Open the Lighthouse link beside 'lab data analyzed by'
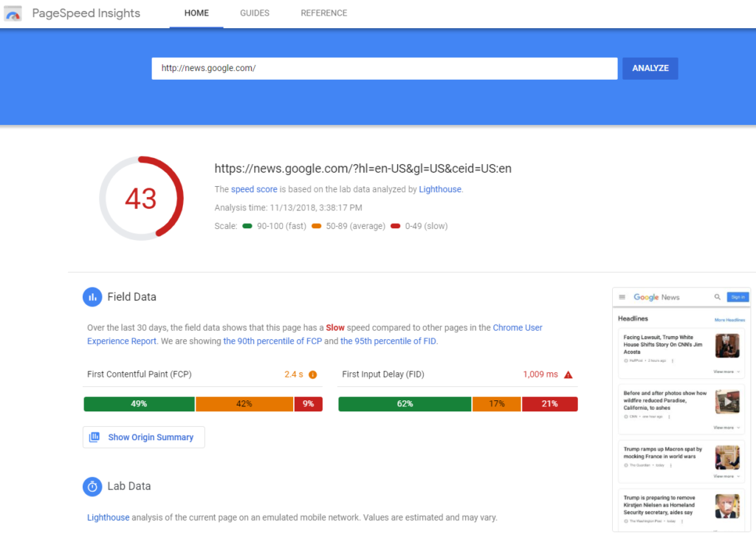Screen dimensions: 756x537 tap(440, 190)
